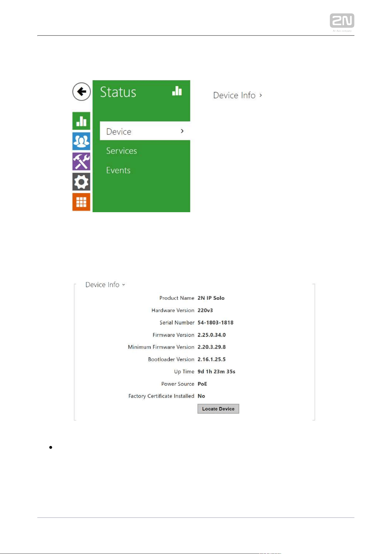
Task: Click the chart icon beside Status title
Action: (x=177, y=91)
